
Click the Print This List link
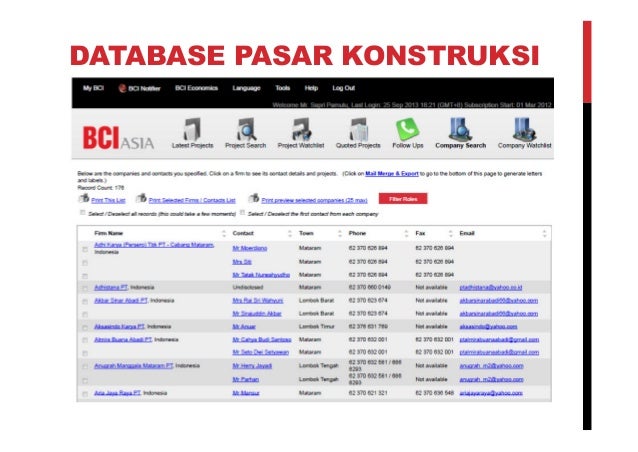point(108,200)
